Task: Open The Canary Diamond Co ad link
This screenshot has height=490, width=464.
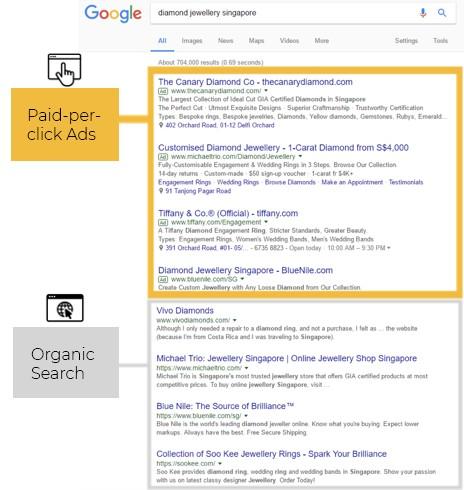Action: tap(255, 82)
